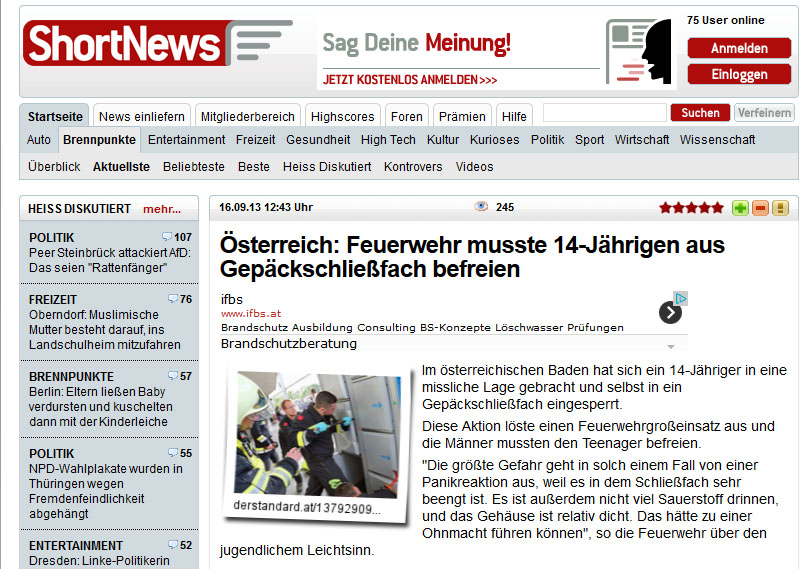Open the Hilfe tab

coord(514,117)
